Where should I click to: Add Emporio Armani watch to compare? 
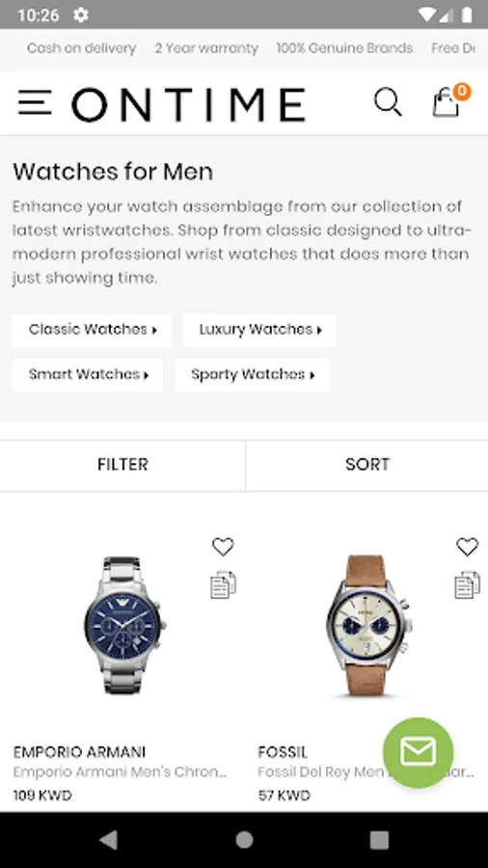[x=223, y=584]
